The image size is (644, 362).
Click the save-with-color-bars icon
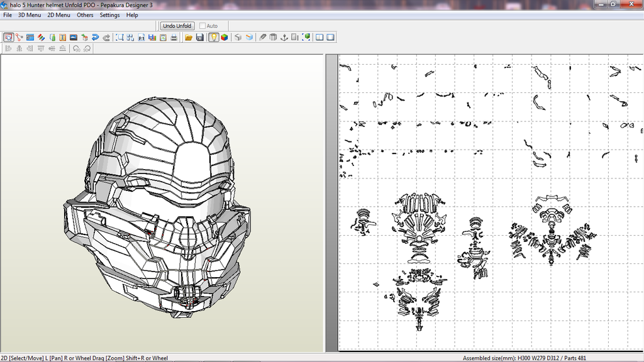[152, 37]
